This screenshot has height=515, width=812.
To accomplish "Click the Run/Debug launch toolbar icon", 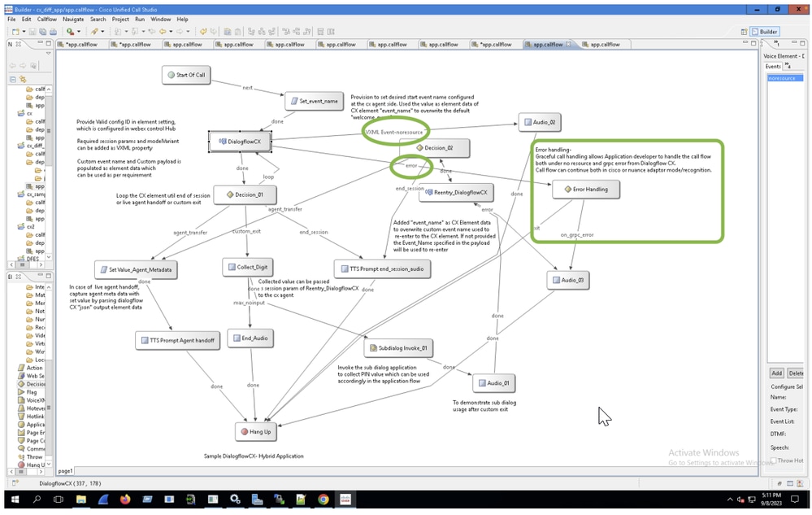I will point(70,32).
